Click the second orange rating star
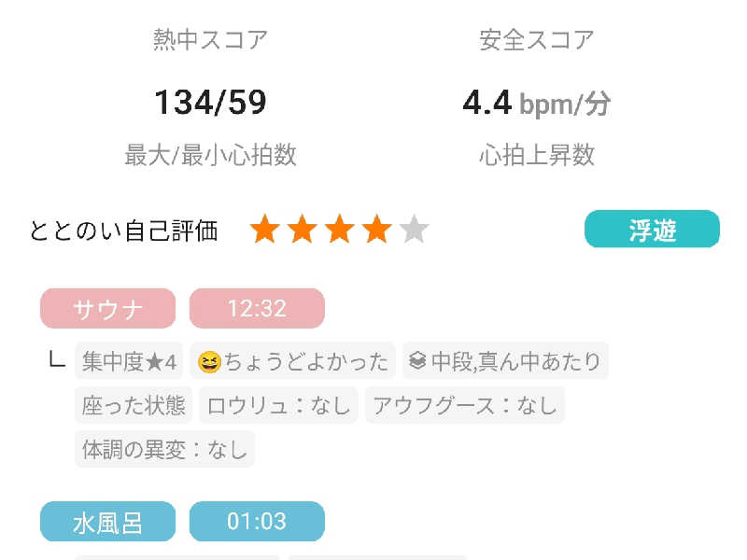The width and height of the screenshot is (747, 560). (x=302, y=230)
